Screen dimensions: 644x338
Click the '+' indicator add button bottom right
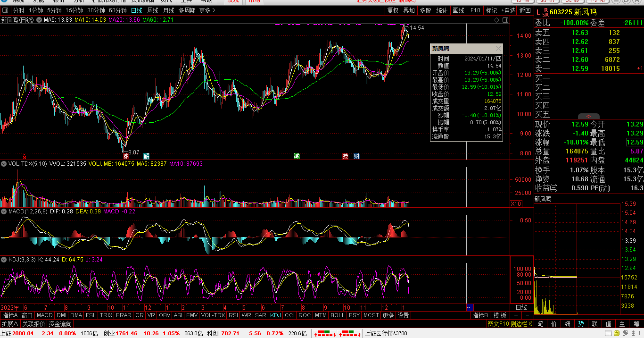pyautogui.click(x=516, y=315)
